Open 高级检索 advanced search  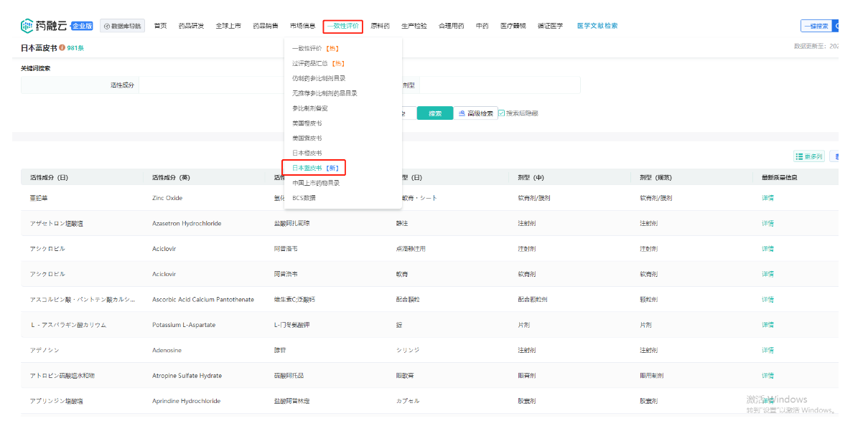click(x=475, y=113)
